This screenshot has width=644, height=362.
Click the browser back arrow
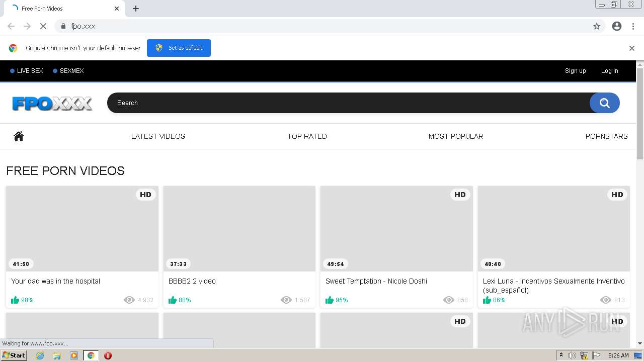click(x=11, y=26)
